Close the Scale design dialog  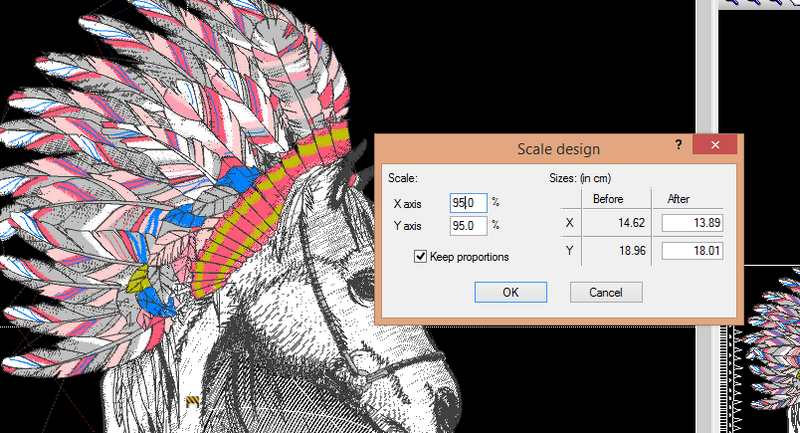(715, 145)
